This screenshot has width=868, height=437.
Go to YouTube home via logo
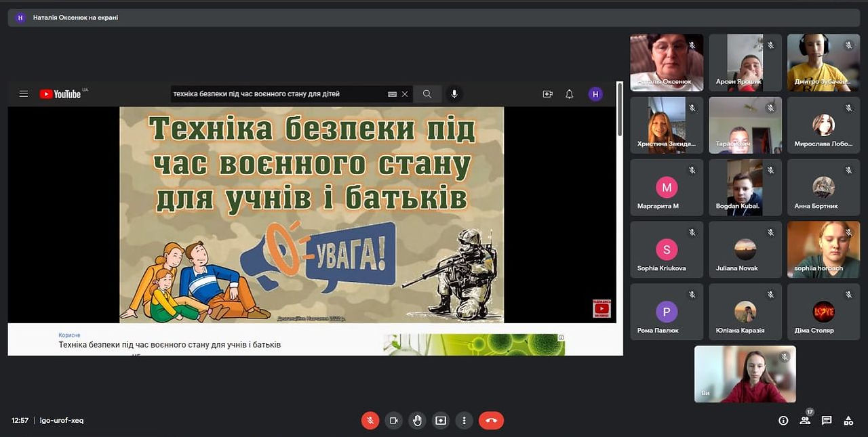[x=60, y=94]
